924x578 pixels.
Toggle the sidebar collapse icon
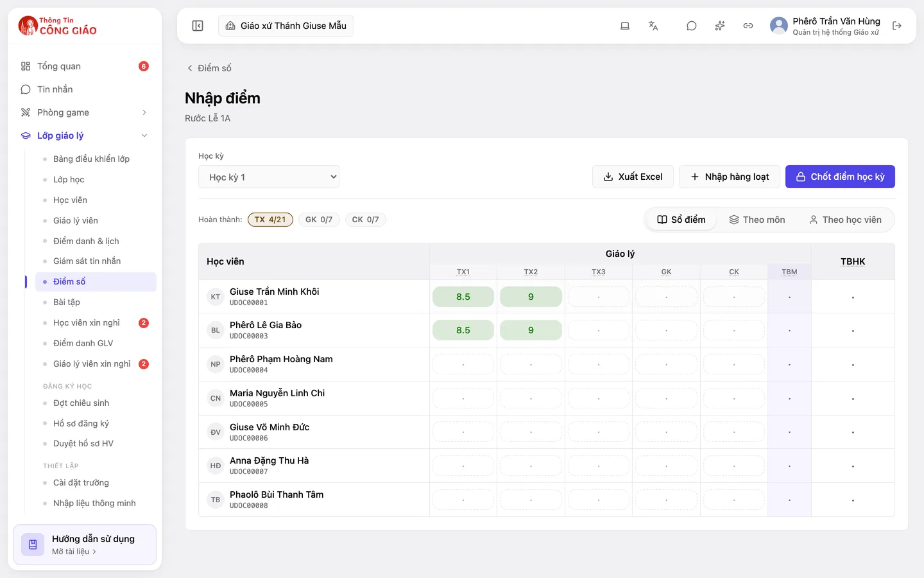[x=198, y=26]
